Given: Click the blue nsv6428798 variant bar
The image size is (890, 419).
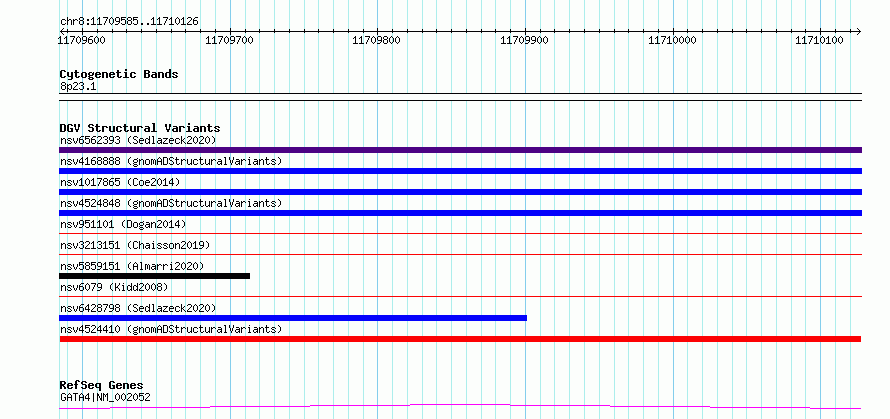Looking at the screenshot, I should (293, 318).
